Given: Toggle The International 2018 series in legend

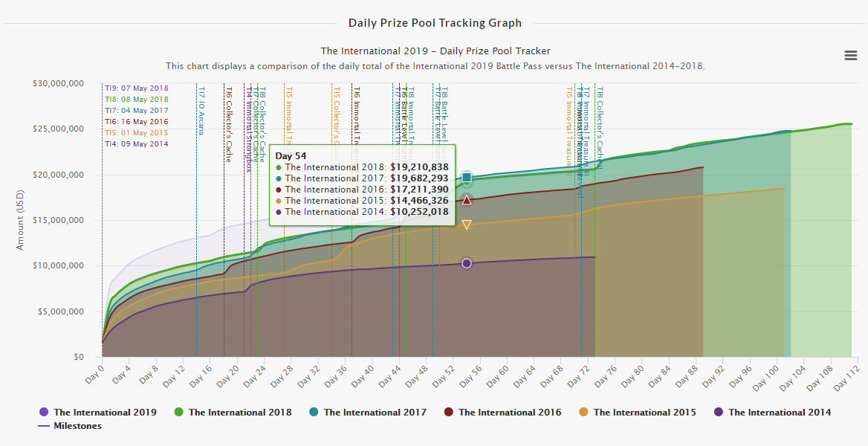Looking at the screenshot, I should 233,413.
